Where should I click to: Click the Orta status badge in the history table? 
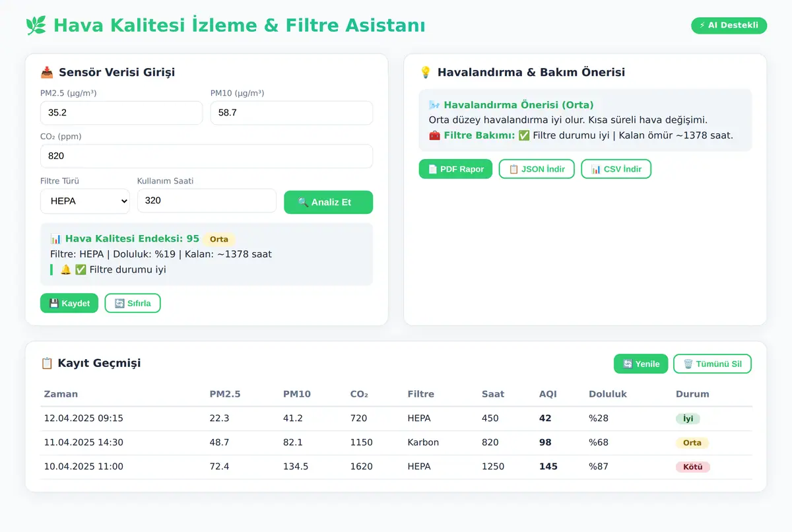(x=692, y=443)
